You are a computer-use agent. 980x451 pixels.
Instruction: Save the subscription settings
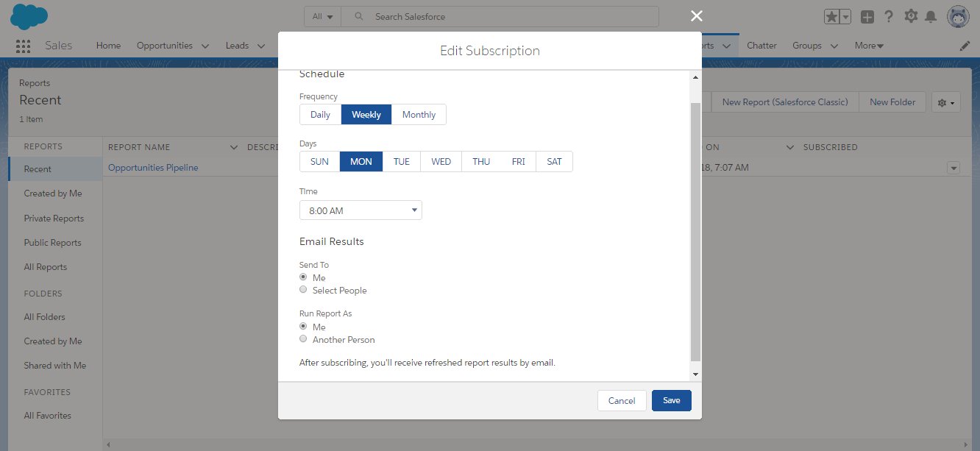point(671,400)
